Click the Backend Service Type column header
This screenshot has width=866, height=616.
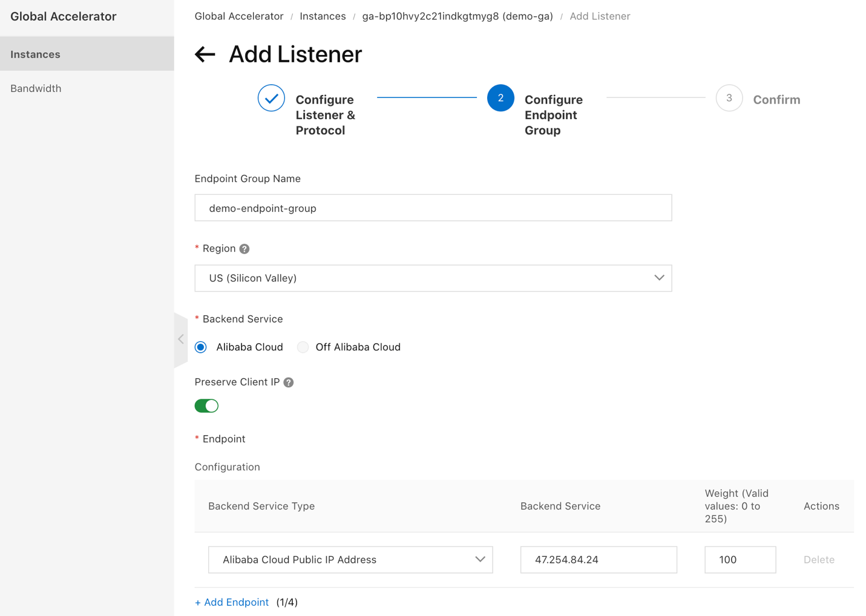click(x=261, y=506)
